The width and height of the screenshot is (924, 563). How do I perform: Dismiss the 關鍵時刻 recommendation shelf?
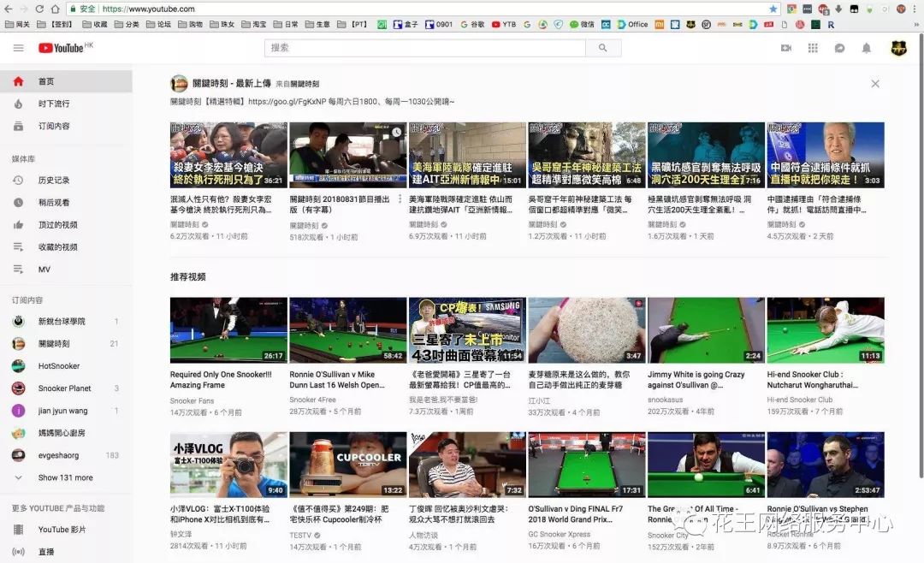[875, 84]
